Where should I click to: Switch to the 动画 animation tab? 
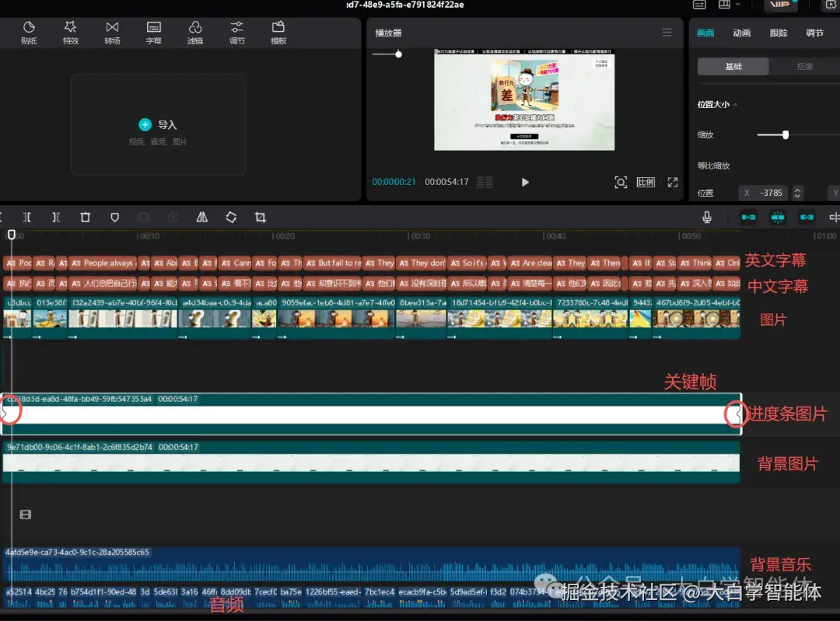point(741,33)
